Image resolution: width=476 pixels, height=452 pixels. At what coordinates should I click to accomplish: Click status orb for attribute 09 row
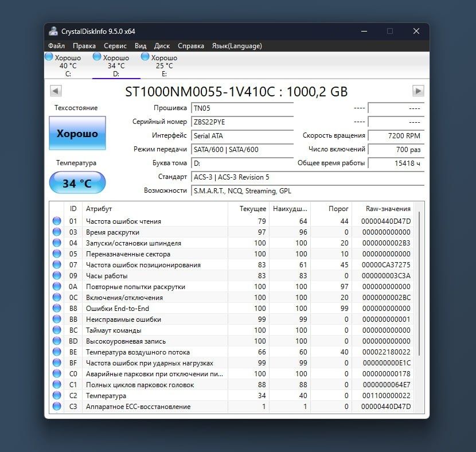tap(57, 276)
